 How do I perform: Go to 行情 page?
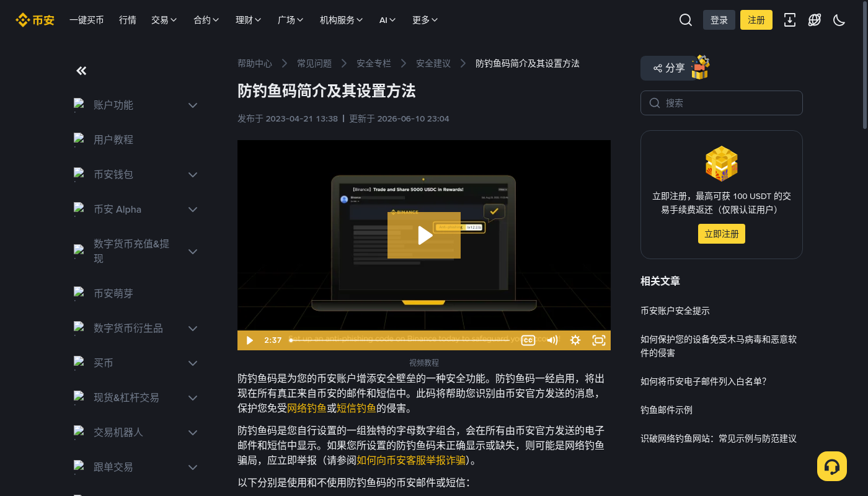click(x=128, y=20)
